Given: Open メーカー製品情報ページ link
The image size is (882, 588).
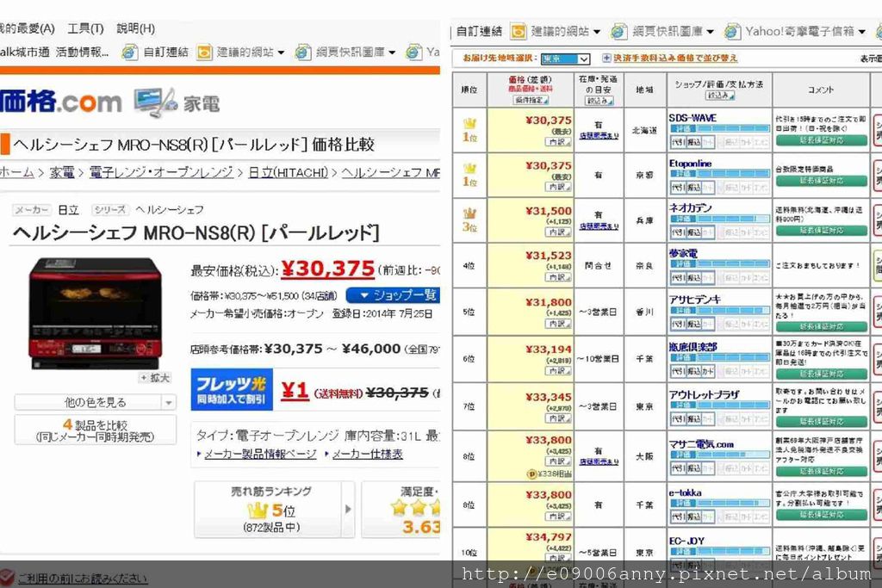Looking at the screenshot, I should coord(260,454).
